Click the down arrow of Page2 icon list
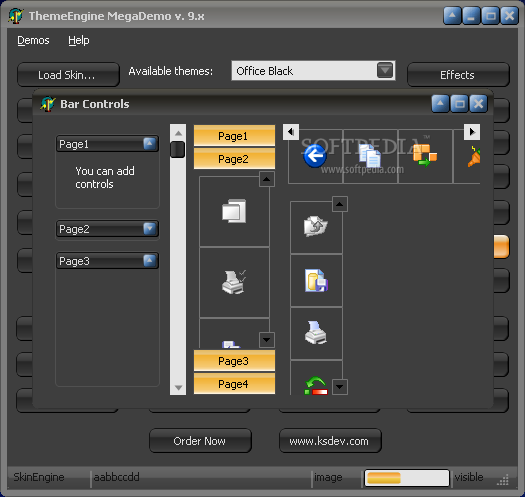Viewport: 525px width, 497px height. pos(267,340)
